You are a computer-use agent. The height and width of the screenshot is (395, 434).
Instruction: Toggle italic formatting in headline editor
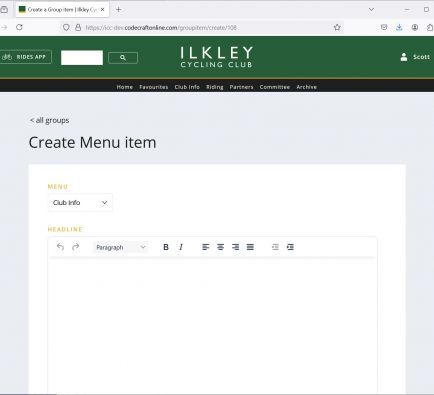click(x=181, y=247)
